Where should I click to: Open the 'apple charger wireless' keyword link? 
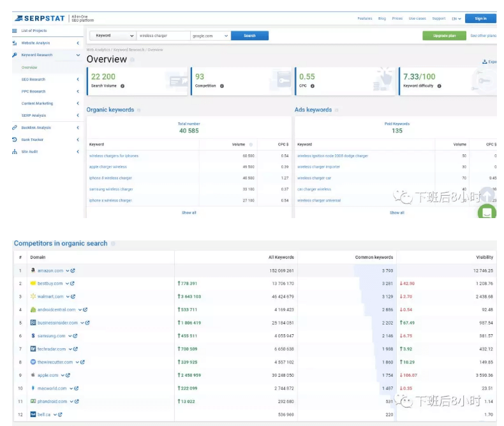(108, 167)
